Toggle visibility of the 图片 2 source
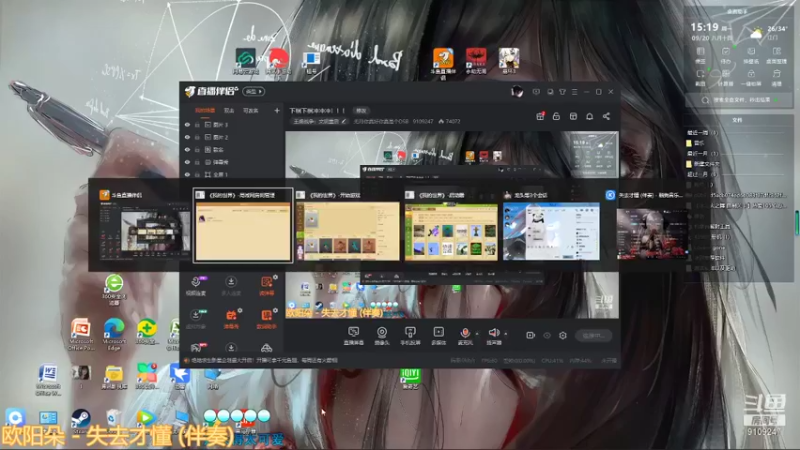Viewport: 800px width, 450px height. (x=187, y=137)
